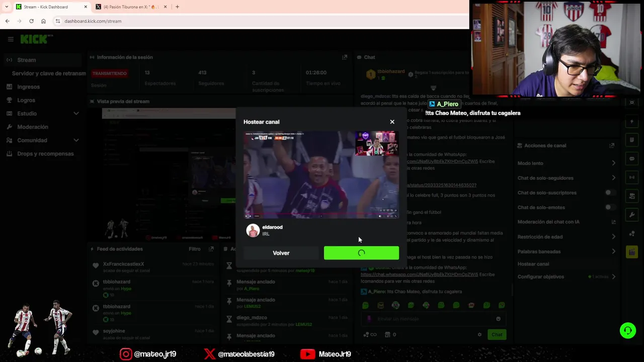The height and width of the screenshot is (362, 644).
Task: Click the eldarood channel avatar
Action: pyautogui.click(x=253, y=230)
